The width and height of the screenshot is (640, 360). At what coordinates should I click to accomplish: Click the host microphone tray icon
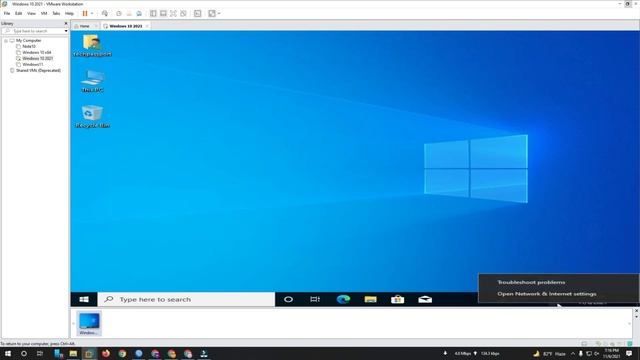(x=580, y=353)
